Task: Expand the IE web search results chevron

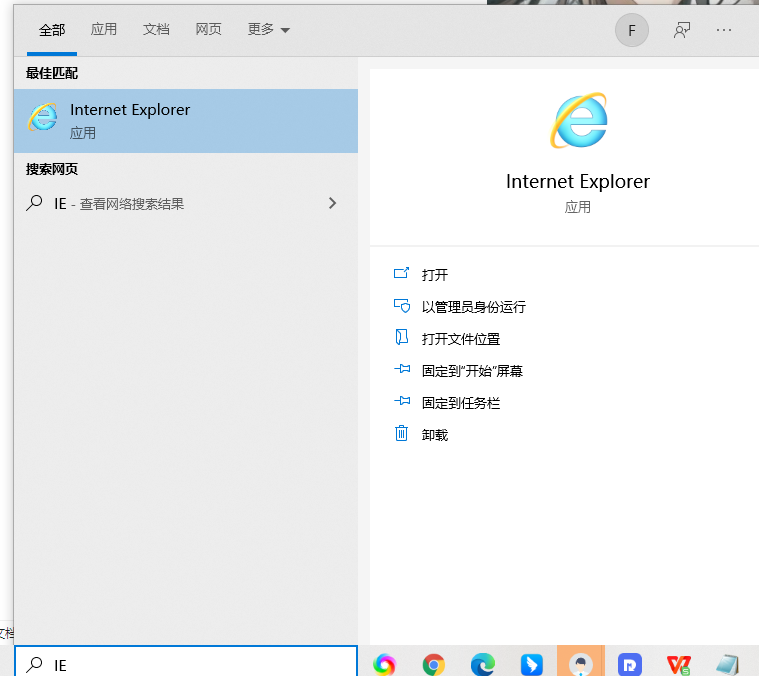Action: click(x=332, y=203)
